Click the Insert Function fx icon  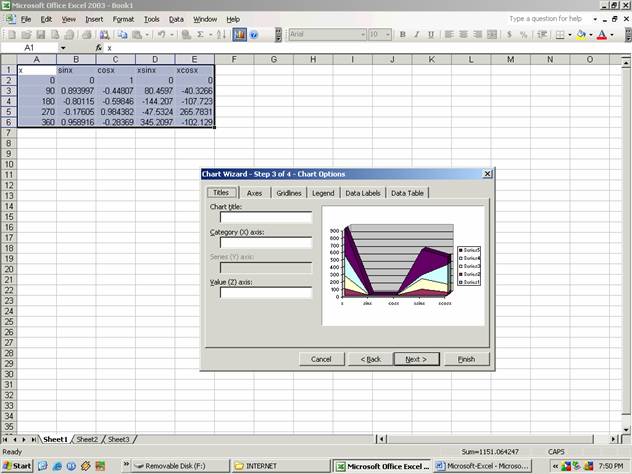pos(99,48)
